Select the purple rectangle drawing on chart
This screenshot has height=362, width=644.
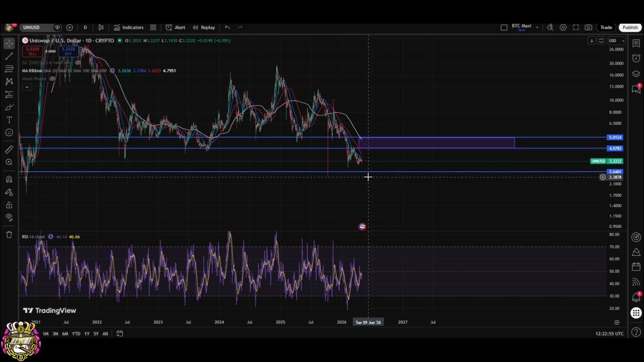437,143
